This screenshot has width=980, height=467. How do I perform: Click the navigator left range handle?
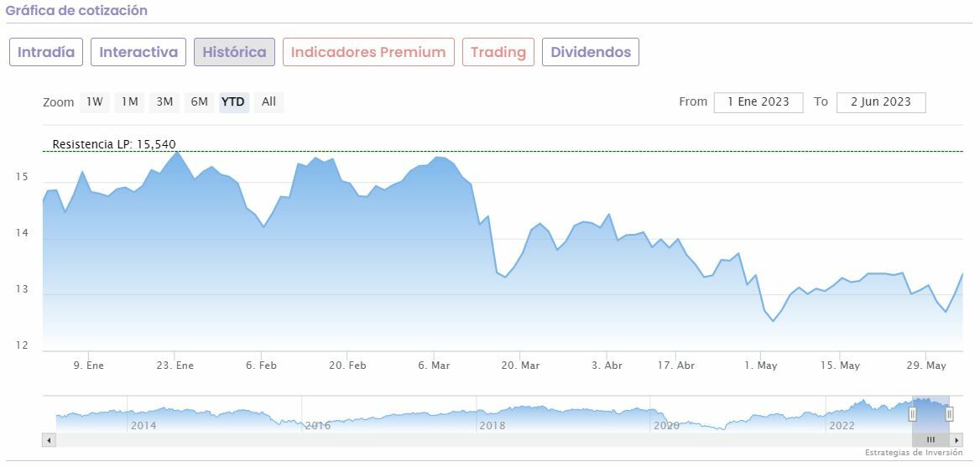[912, 413]
